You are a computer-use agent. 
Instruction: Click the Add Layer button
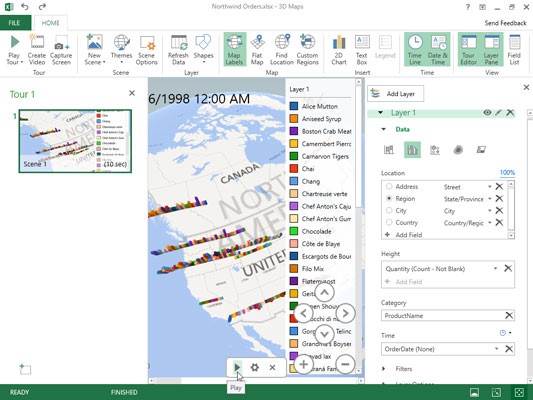(x=395, y=93)
